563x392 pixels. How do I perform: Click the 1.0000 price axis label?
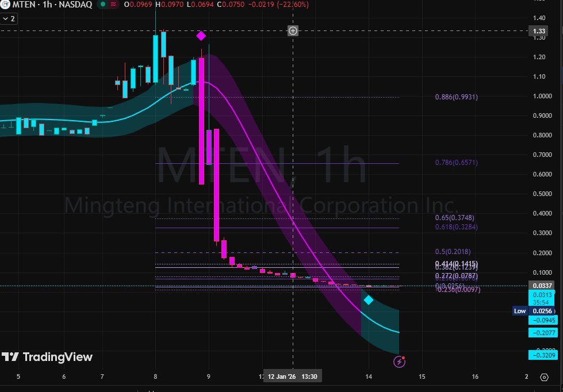point(542,96)
